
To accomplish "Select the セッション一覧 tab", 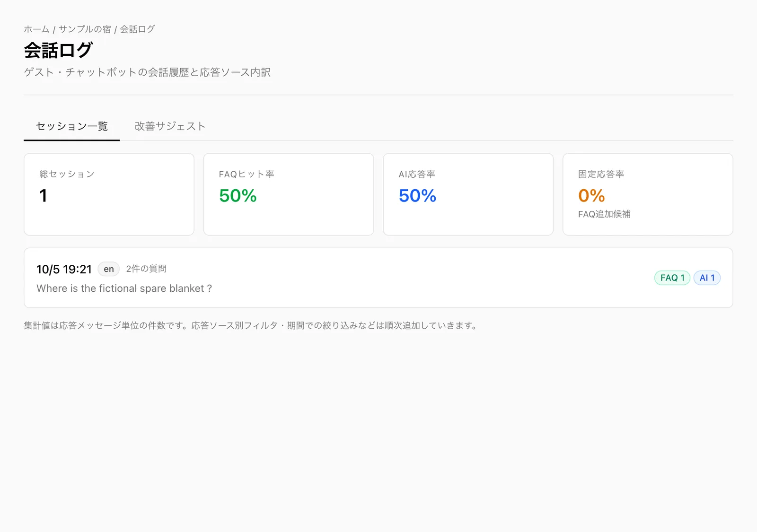I will coord(72,126).
